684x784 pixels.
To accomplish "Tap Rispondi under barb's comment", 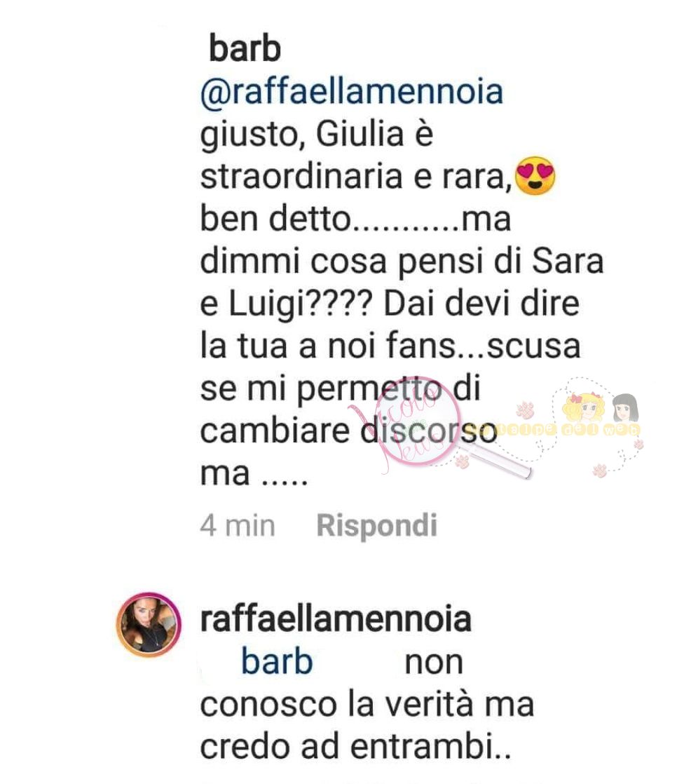I will [377, 526].
